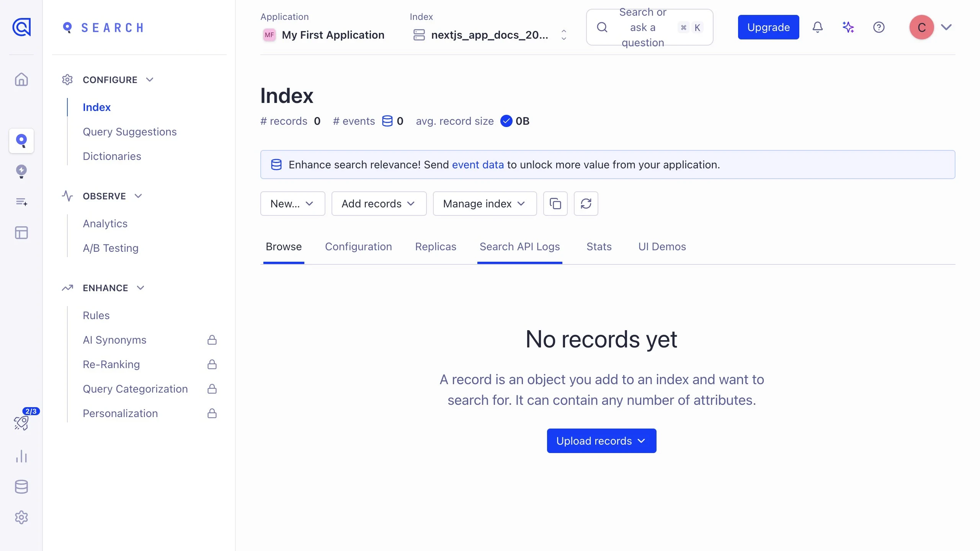
Task: Open the index selector nextjs_app_docs dropdown
Action: tap(490, 35)
